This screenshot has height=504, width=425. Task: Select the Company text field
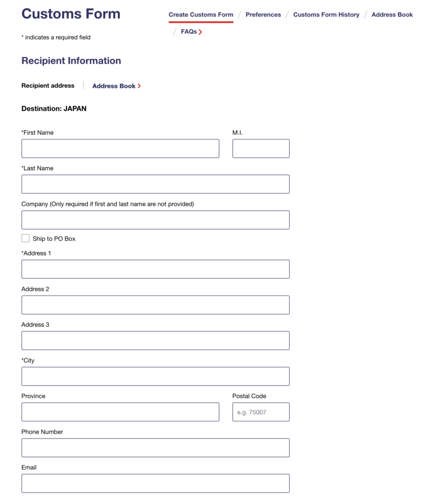click(155, 220)
